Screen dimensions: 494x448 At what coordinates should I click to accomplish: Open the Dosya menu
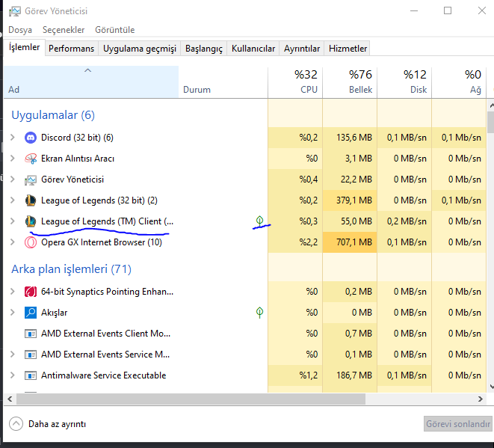(x=20, y=30)
